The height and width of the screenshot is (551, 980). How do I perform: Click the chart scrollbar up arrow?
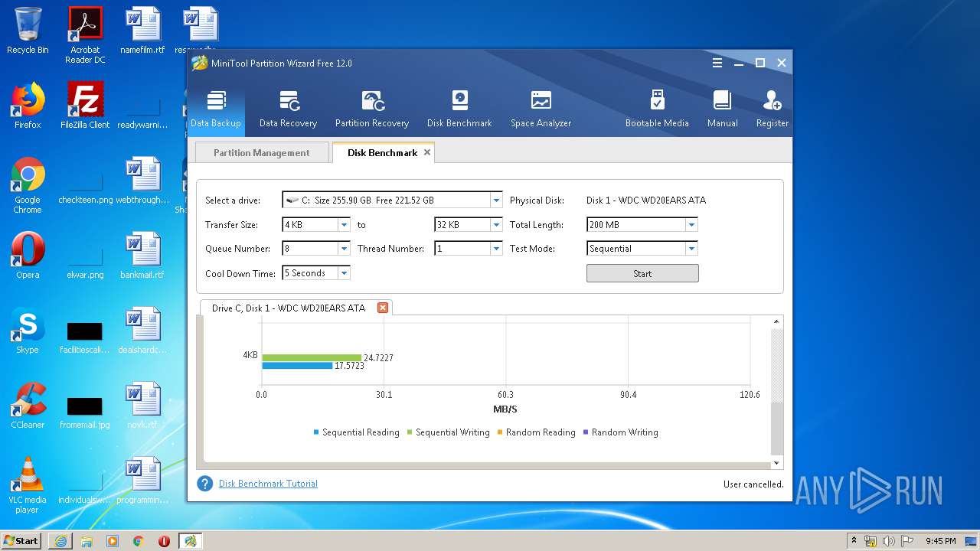777,322
